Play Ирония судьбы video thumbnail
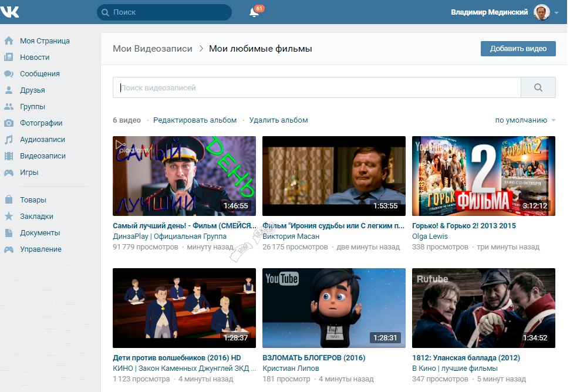The width and height of the screenshot is (570, 392). pyautogui.click(x=333, y=176)
